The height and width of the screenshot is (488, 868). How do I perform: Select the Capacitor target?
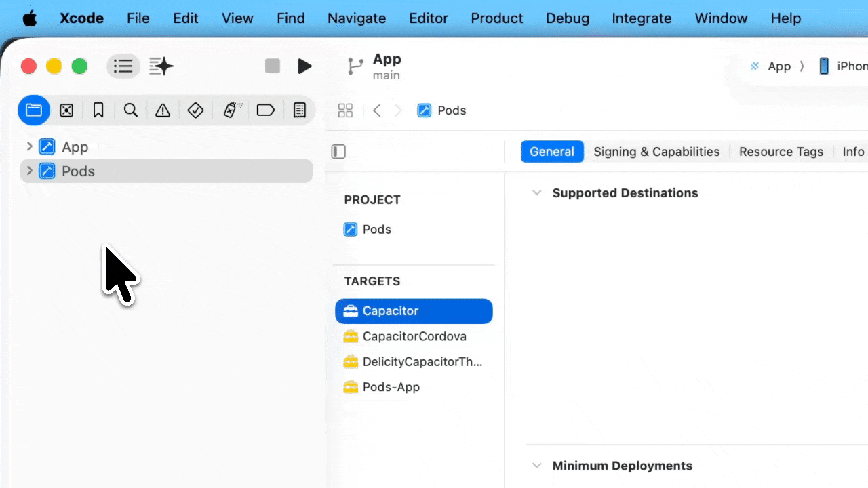click(414, 311)
